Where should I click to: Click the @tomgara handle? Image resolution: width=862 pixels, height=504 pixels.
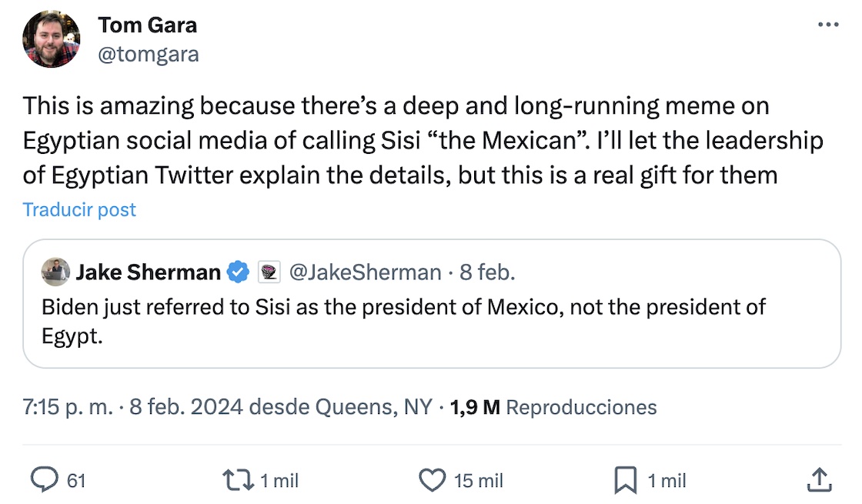pos(149,54)
